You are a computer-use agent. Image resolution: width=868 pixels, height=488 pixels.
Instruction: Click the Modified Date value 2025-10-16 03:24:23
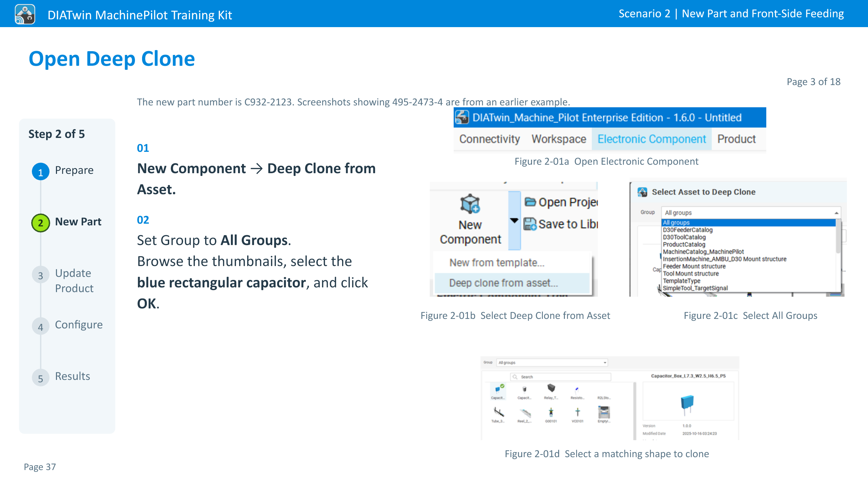699,433
